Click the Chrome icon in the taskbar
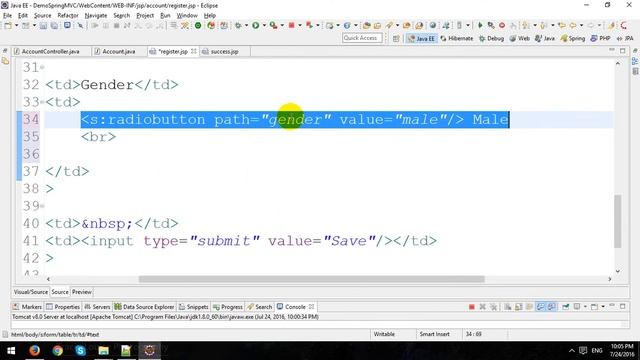The height and width of the screenshot is (360, 640). tap(57, 350)
